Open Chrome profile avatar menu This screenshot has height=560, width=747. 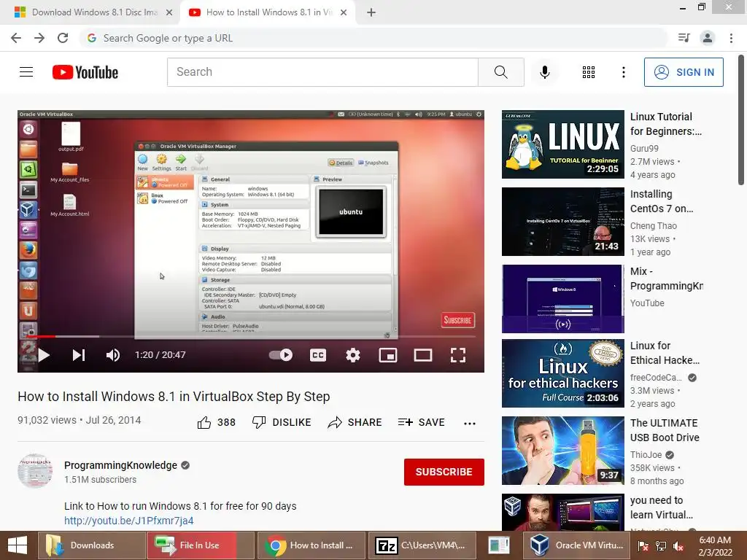[708, 38]
